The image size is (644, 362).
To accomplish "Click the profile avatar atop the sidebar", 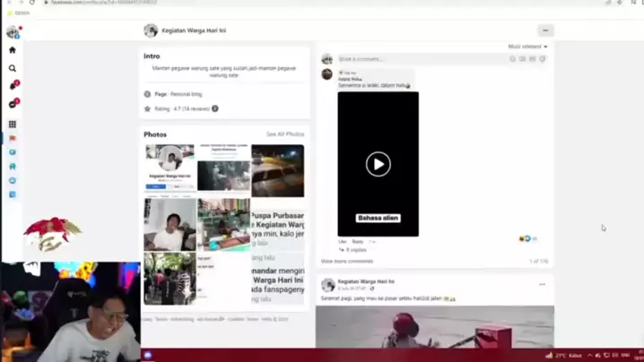I will [13, 32].
